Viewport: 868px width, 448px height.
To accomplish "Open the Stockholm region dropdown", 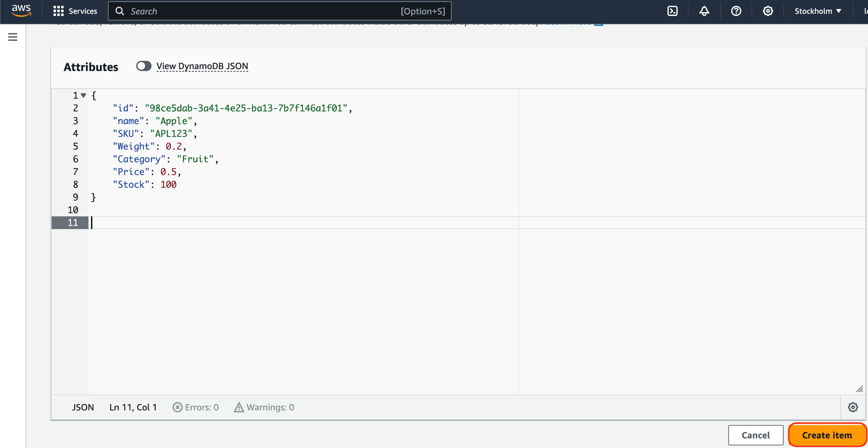I will point(818,11).
